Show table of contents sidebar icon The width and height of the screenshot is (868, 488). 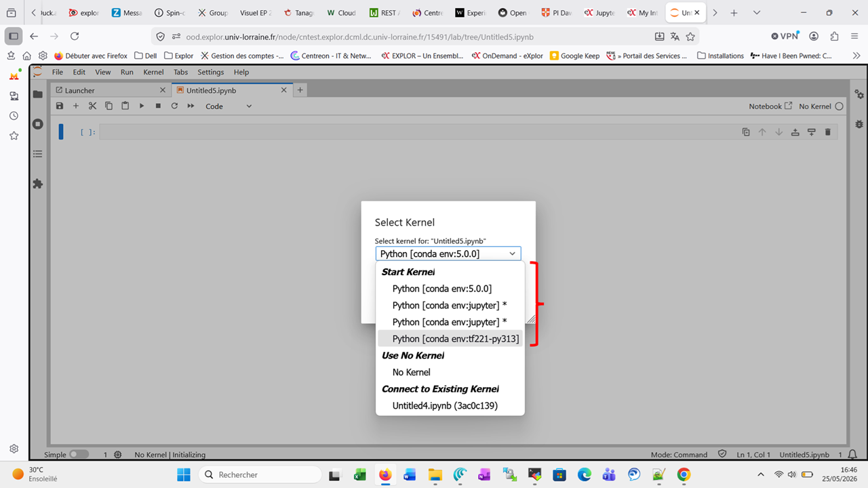click(38, 154)
